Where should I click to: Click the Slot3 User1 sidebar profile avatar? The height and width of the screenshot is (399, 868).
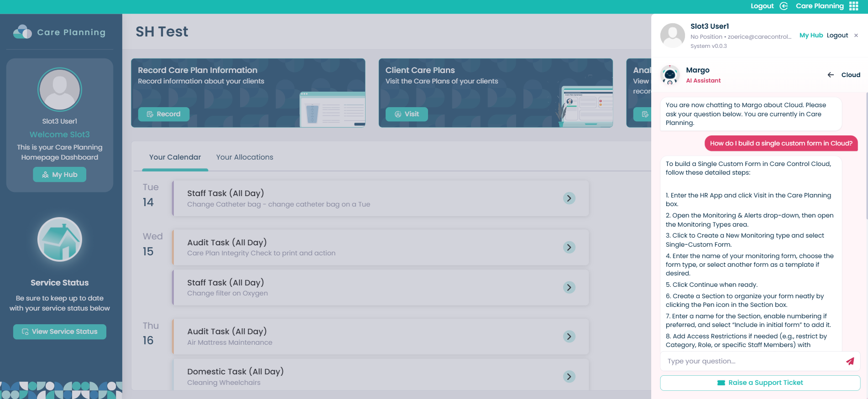point(60,89)
